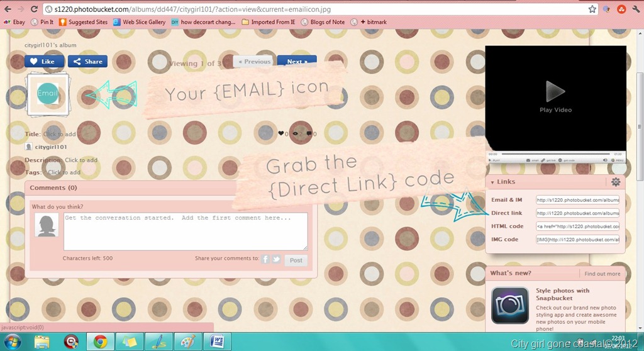
Task: Open the + bitmark bookmark
Action: click(x=369, y=22)
